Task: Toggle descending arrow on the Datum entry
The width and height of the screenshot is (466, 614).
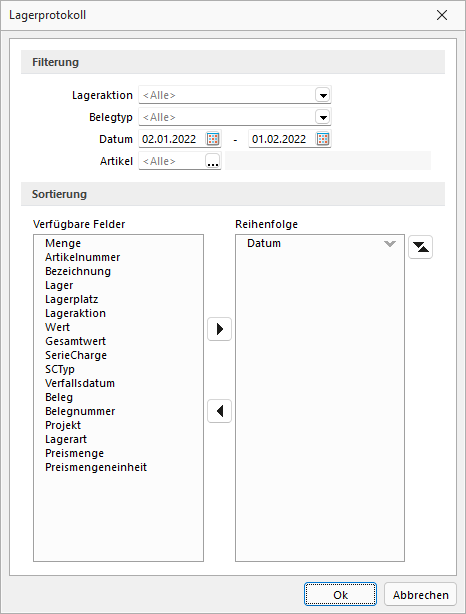Action: 390,244
